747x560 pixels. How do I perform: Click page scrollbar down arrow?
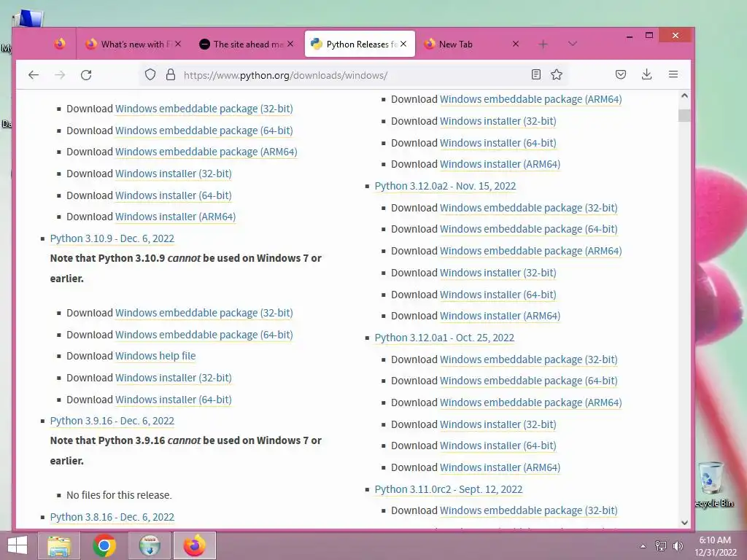[x=684, y=522]
